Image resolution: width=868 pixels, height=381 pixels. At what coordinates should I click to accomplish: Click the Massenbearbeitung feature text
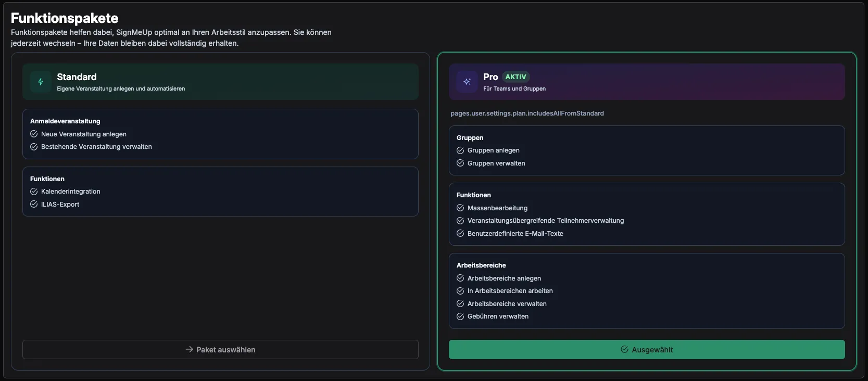497,208
